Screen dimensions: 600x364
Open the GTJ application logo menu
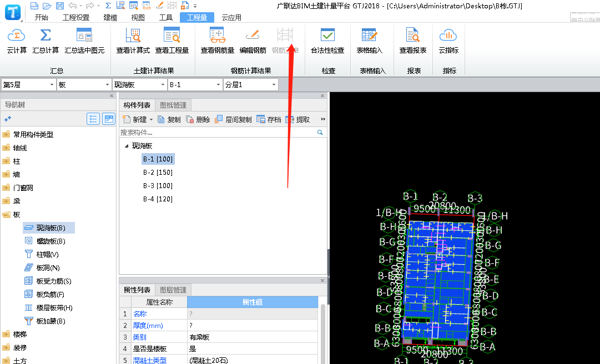[13, 12]
